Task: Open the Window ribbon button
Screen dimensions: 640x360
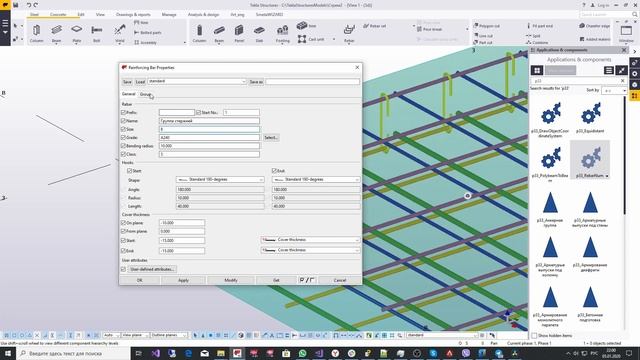Action: coord(626,33)
